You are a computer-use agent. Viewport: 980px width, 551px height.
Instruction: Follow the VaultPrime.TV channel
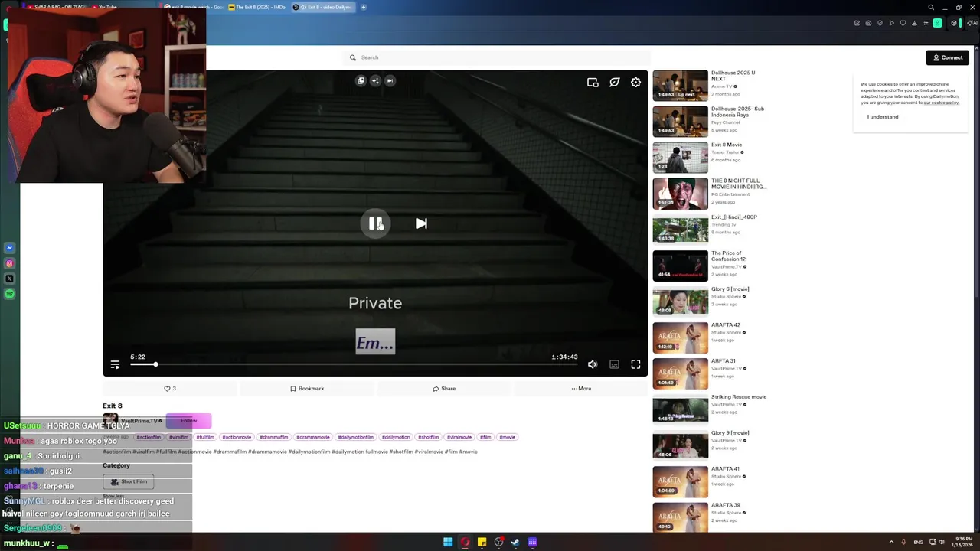click(188, 420)
